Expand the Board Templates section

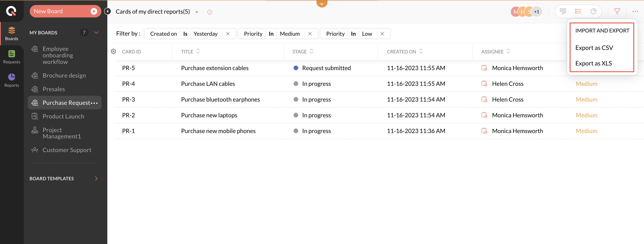click(x=96, y=178)
